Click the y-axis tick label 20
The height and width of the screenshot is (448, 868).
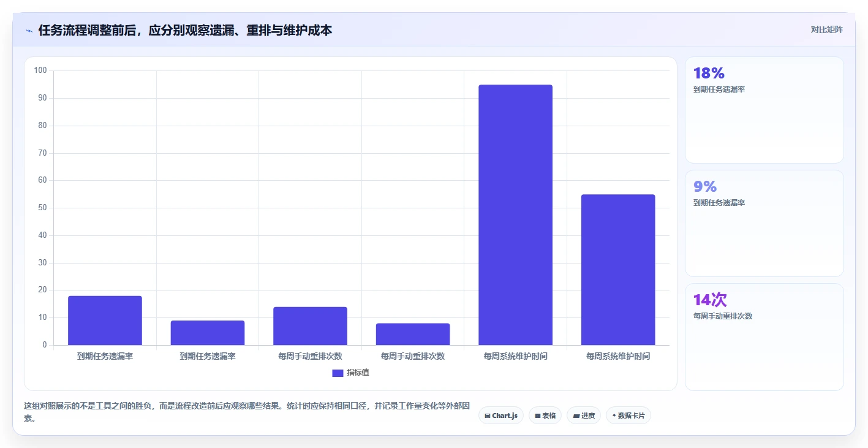coord(42,290)
